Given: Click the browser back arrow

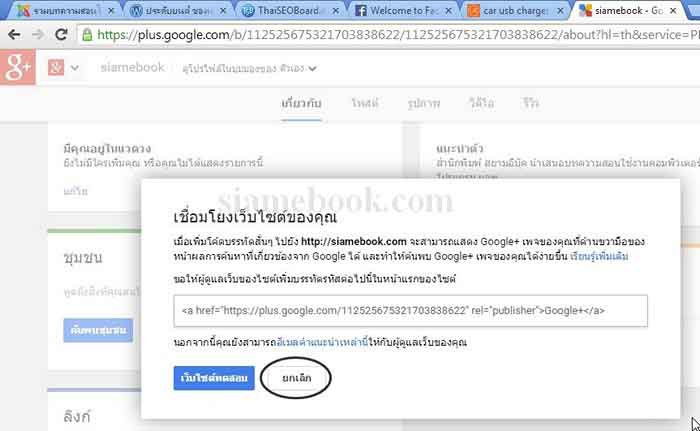Looking at the screenshot, I should click(x=14, y=34).
